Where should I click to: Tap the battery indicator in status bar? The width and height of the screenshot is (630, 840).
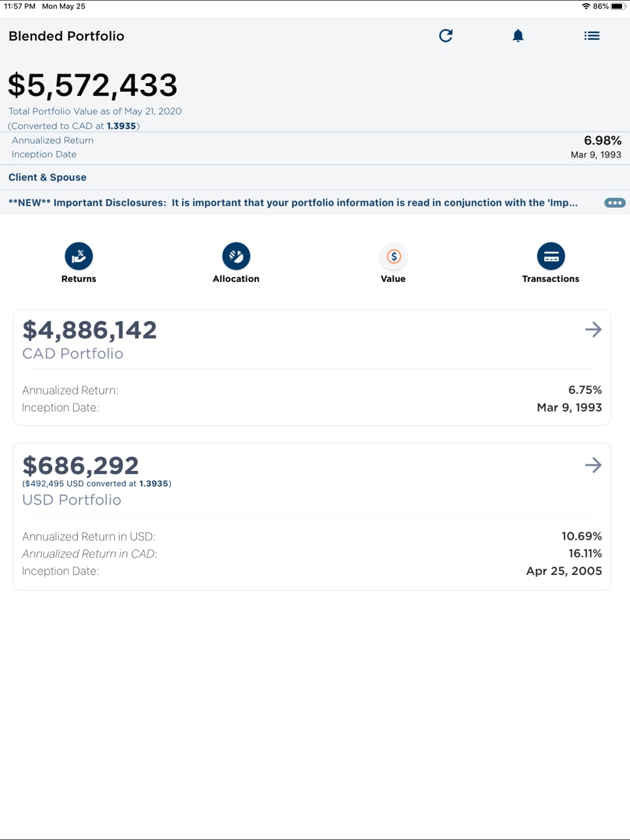point(618,7)
